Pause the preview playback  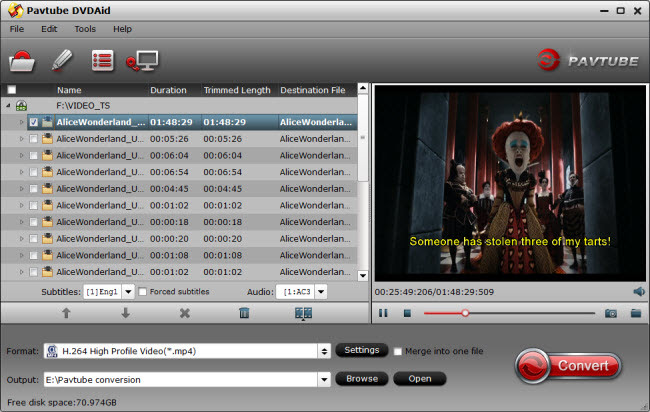pyautogui.click(x=383, y=313)
